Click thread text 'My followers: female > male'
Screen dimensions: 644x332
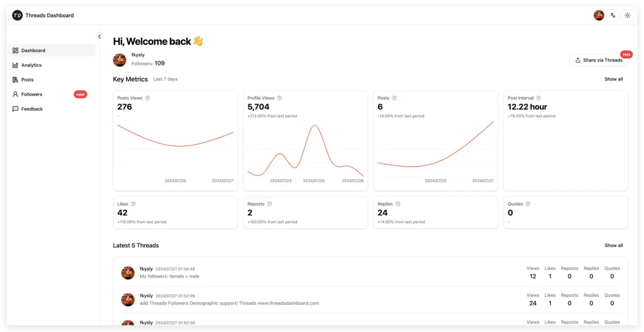pos(170,277)
